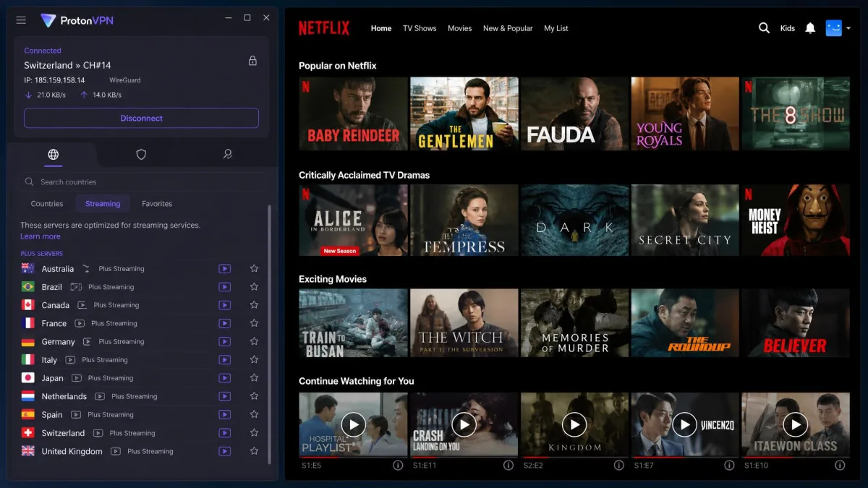Image resolution: width=868 pixels, height=488 pixels.
Task: Open Netflix New & Popular
Action: click(x=508, y=28)
